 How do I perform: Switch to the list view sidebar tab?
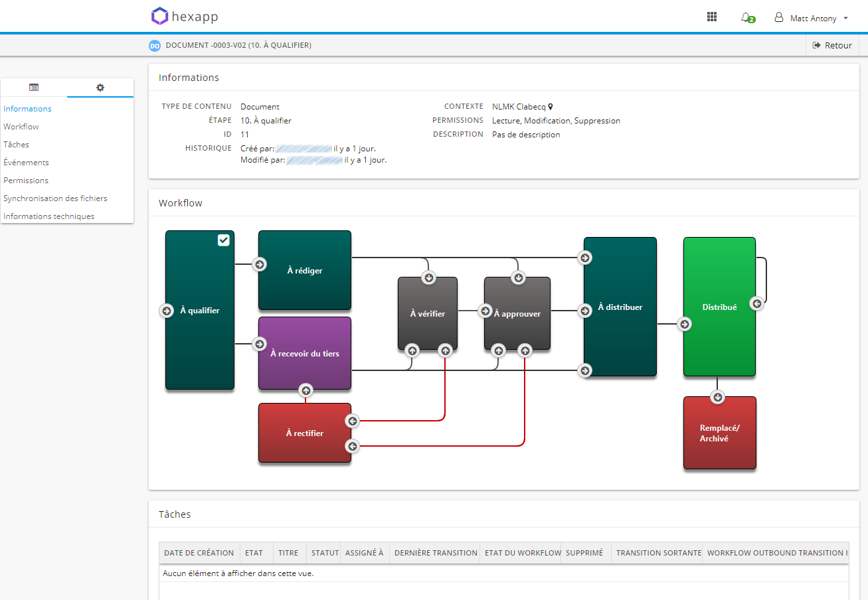[x=34, y=88]
